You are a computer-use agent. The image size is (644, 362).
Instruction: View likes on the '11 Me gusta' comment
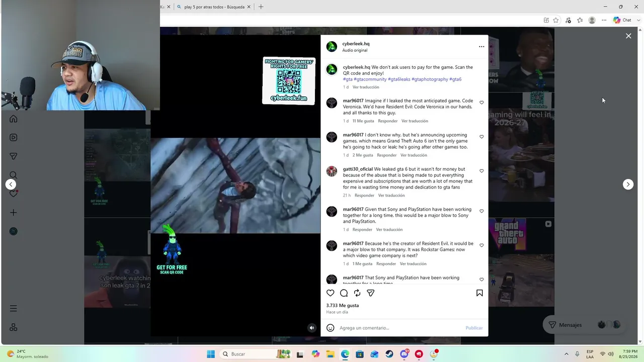(x=363, y=121)
